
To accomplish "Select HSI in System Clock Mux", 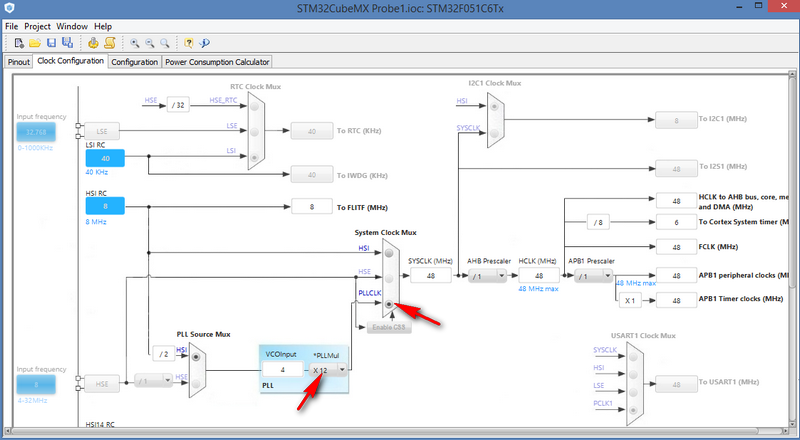I will [x=389, y=253].
